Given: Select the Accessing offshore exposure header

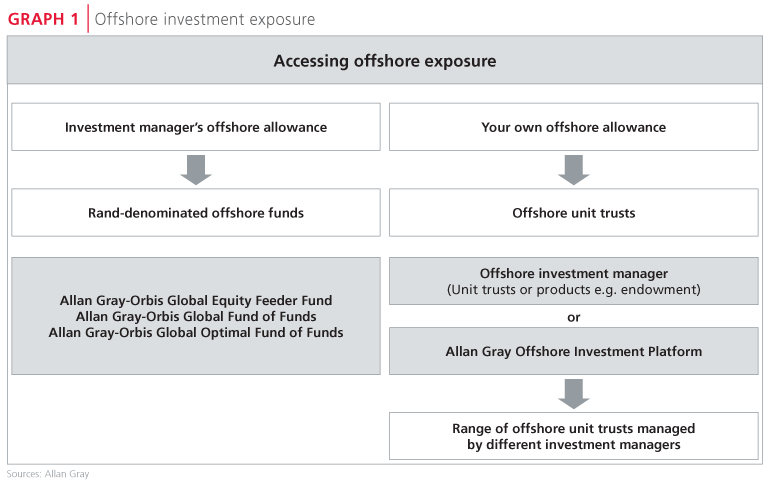Looking at the screenshot, I should pos(385,61).
